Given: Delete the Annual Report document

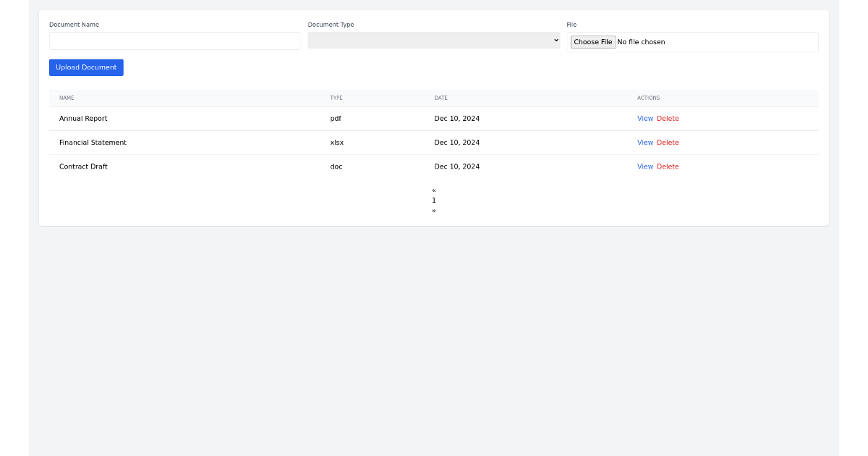Looking at the screenshot, I should 668,118.
